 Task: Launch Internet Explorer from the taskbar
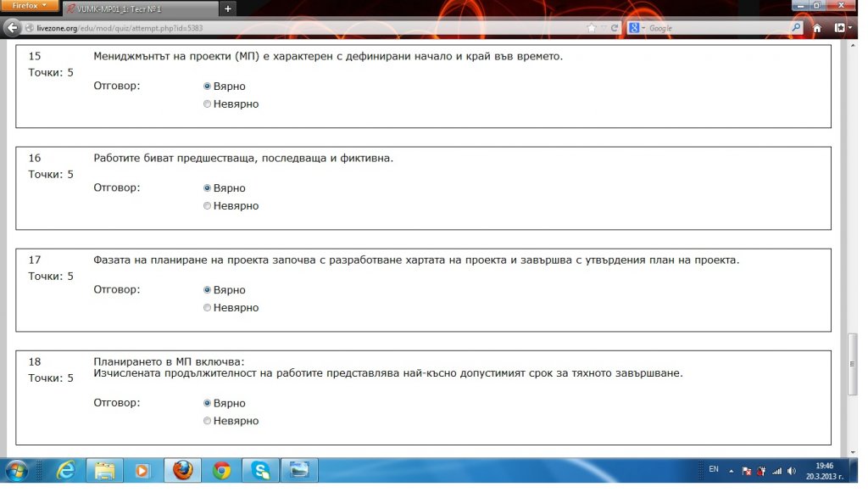(x=66, y=471)
